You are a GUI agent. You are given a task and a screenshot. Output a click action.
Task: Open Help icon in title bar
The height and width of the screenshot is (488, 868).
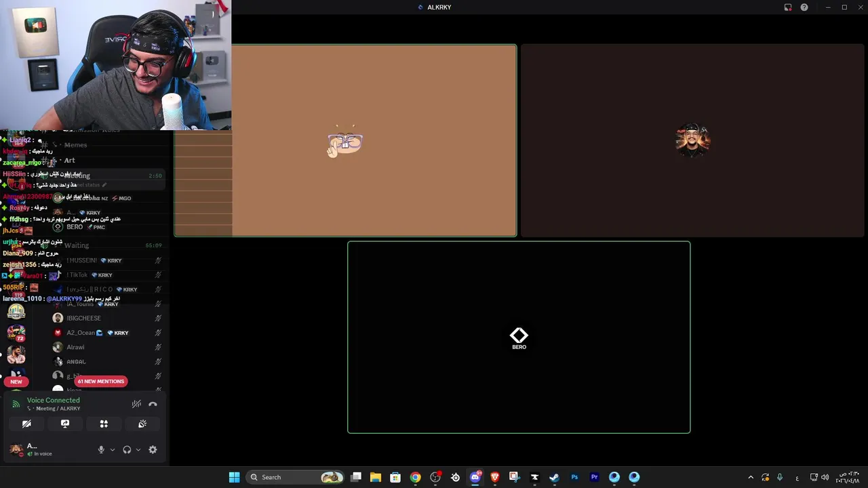[x=804, y=7]
